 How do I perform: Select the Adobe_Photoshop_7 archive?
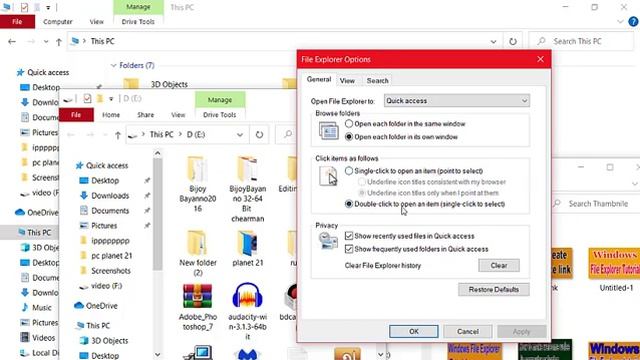[x=198, y=307]
